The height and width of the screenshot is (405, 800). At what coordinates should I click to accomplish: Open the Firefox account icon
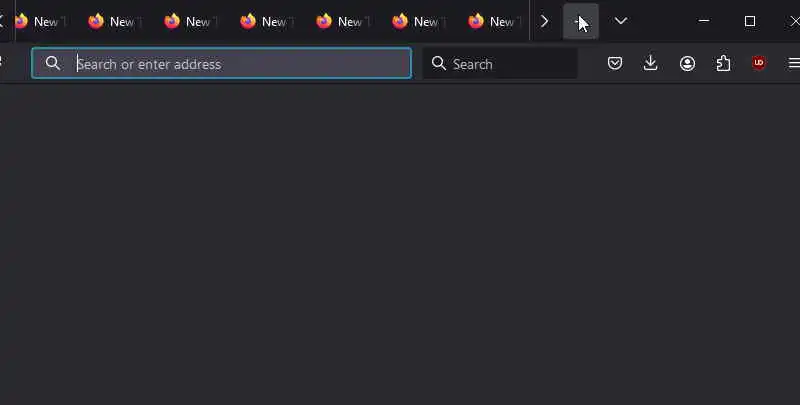coord(687,63)
